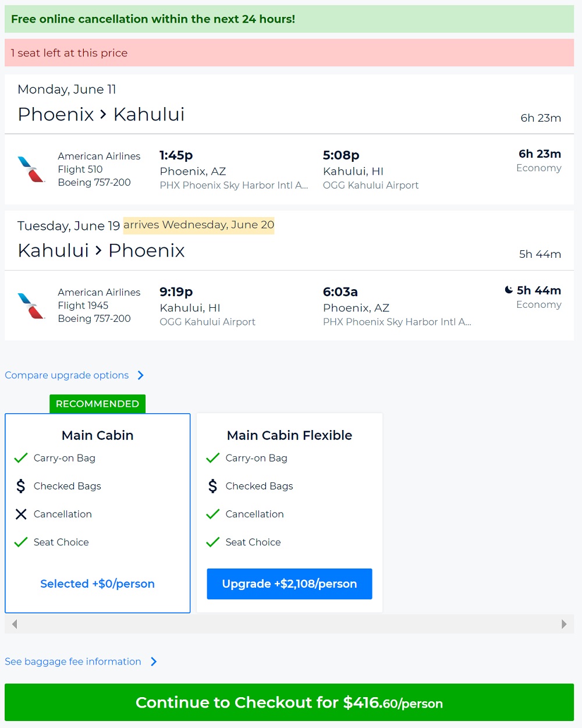Open See baggage fee information link
This screenshot has height=728, width=582.
point(73,662)
